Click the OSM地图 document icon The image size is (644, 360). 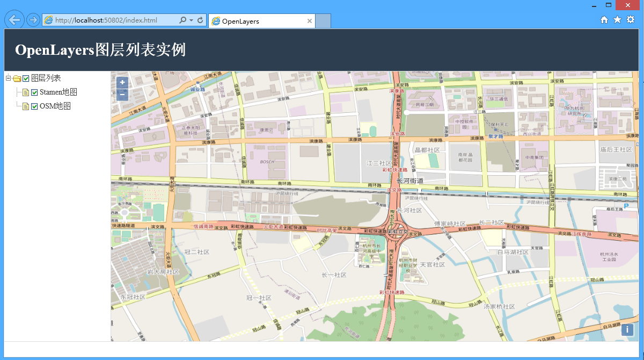click(x=25, y=106)
